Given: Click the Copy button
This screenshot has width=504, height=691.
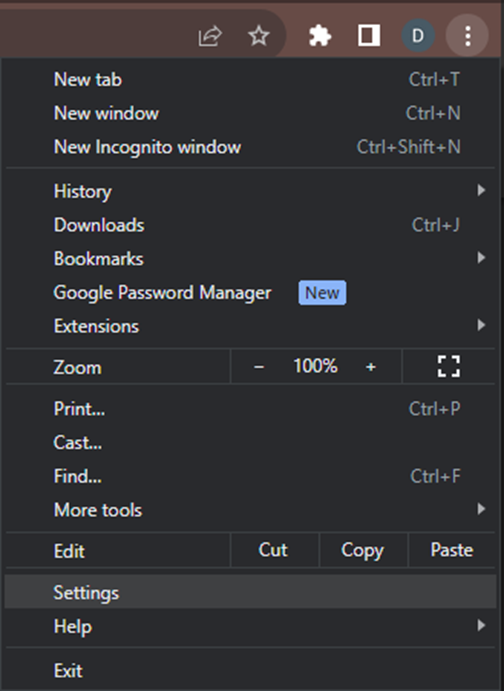Looking at the screenshot, I should coord(363,550).
